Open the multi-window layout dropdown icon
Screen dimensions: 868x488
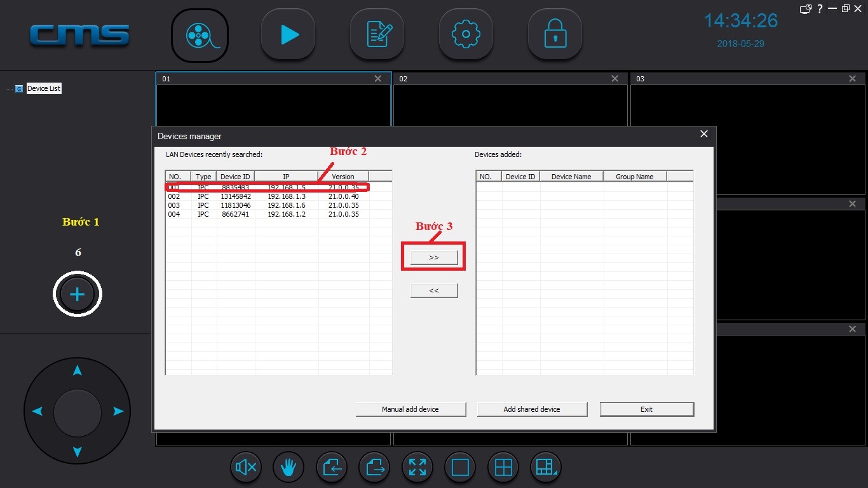546,468
